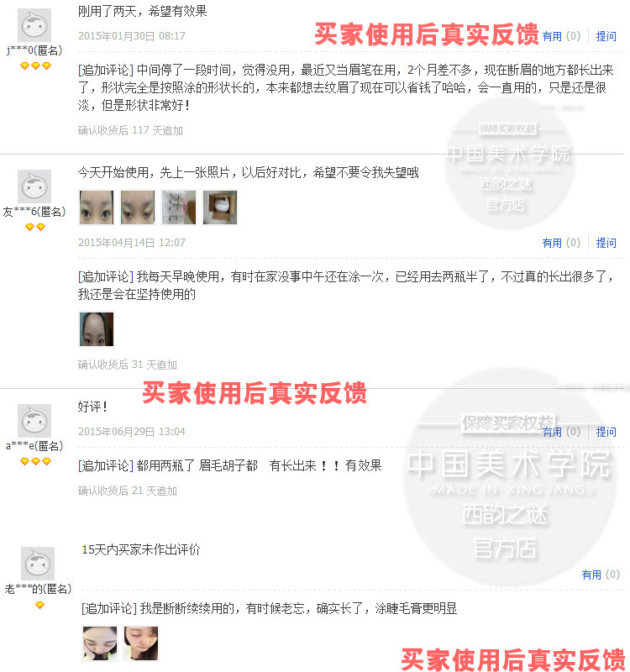Click 提问 on the 2015年01月30日 review

(x=606, y=36)
